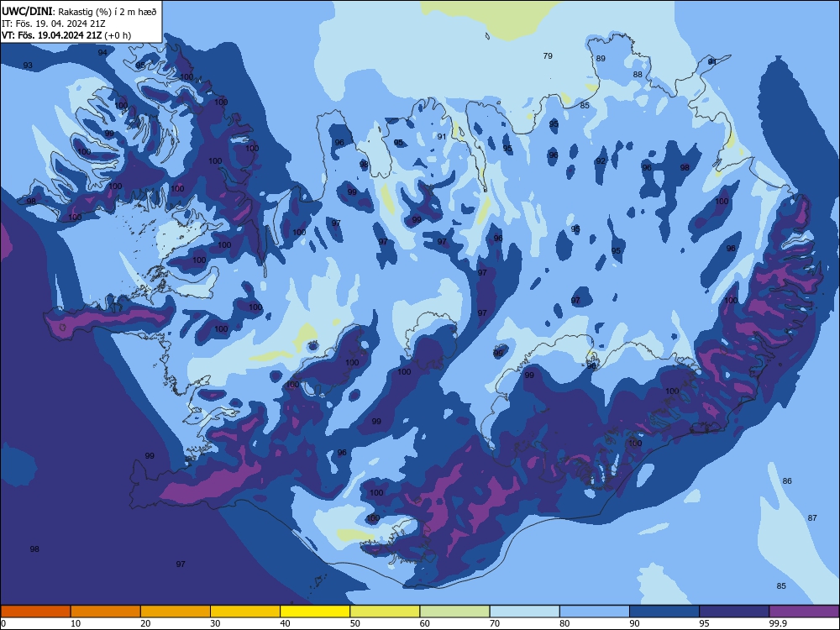Click the 70–80 pale blue legend swatch
Image resolution: width=840 pixels, height=630 pixels.
pyautogui.click(x=524, y=612)
